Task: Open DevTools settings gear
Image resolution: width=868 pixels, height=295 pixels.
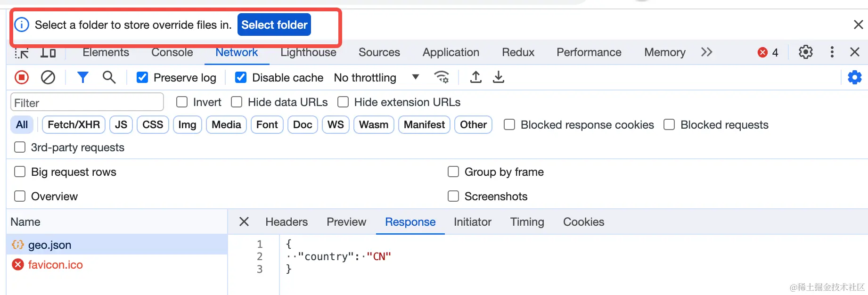Action: pyautogui.click(x=806, y=52)
